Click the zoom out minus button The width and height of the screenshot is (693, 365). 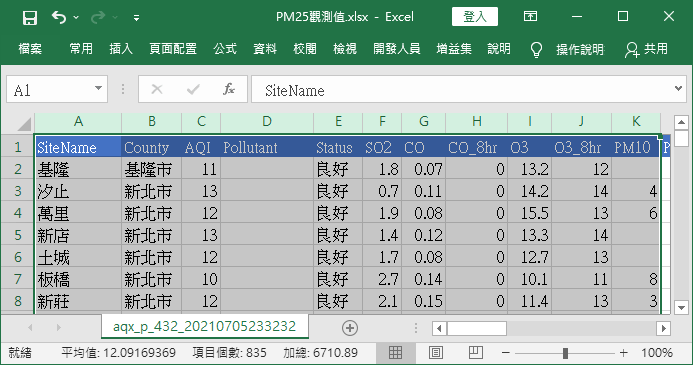click(506, 353)
